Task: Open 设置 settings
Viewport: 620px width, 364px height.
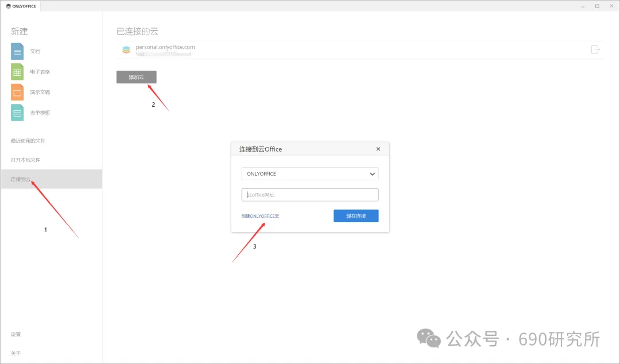Action: coord(16,334)
